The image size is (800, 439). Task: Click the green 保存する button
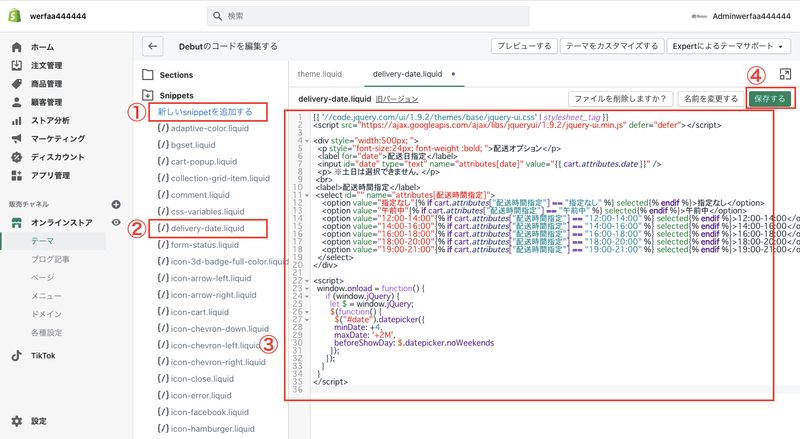click(x=770, y=99)
